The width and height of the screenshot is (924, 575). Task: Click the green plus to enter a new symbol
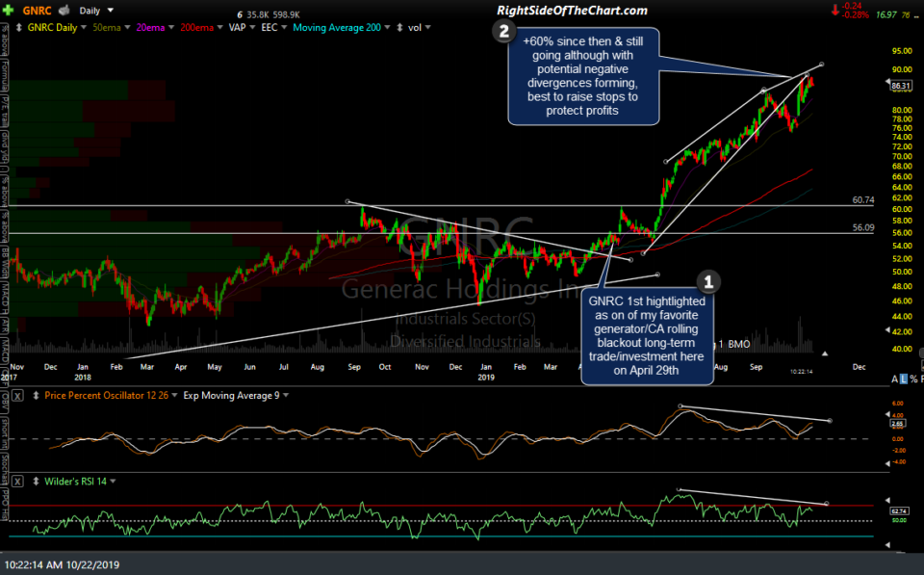click(8, 10)
